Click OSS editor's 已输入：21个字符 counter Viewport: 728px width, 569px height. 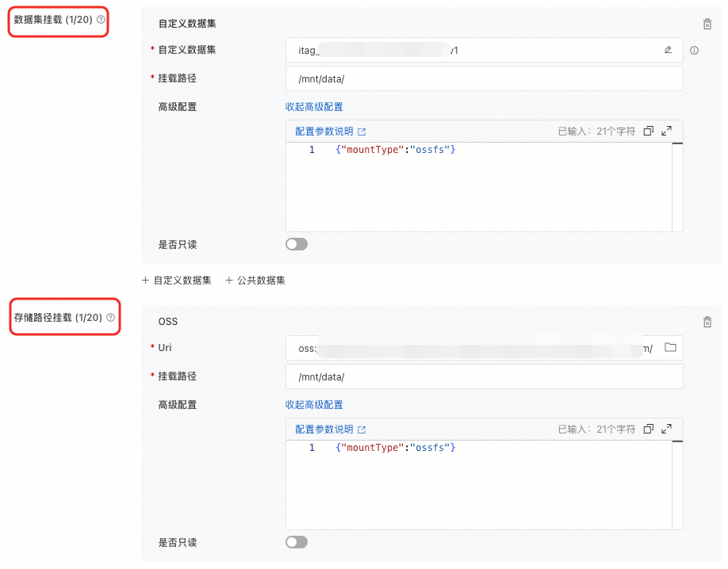coord(596,430)
